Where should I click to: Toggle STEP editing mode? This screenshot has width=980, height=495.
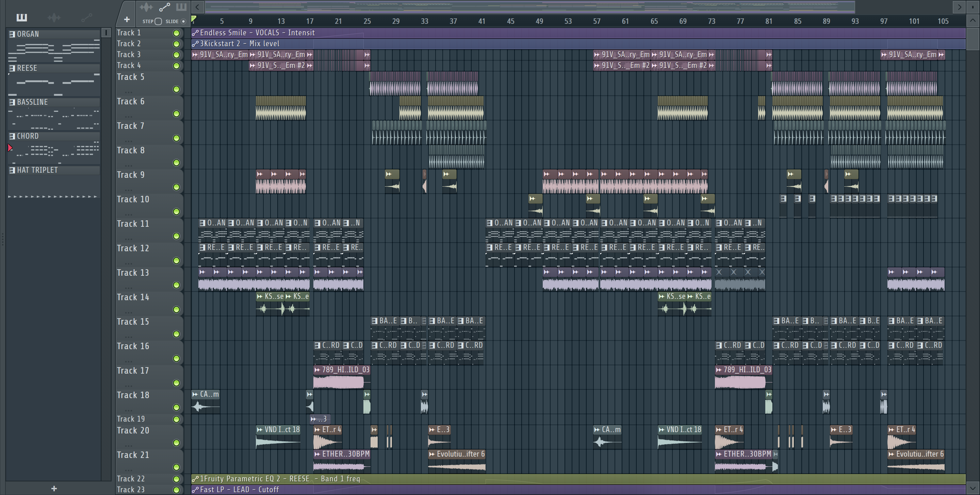click(158, 21)
